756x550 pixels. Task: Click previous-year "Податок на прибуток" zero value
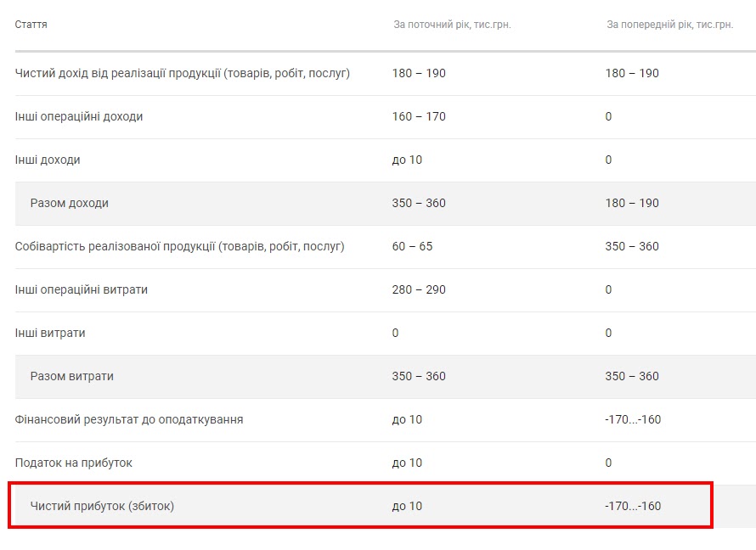tap(608, 463)
